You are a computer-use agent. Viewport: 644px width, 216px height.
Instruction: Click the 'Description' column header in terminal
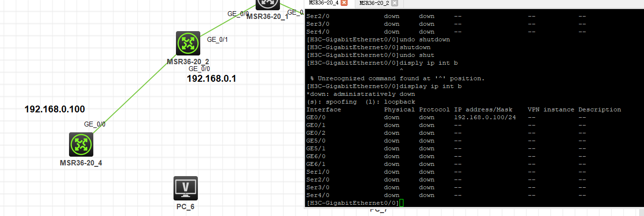600,109
